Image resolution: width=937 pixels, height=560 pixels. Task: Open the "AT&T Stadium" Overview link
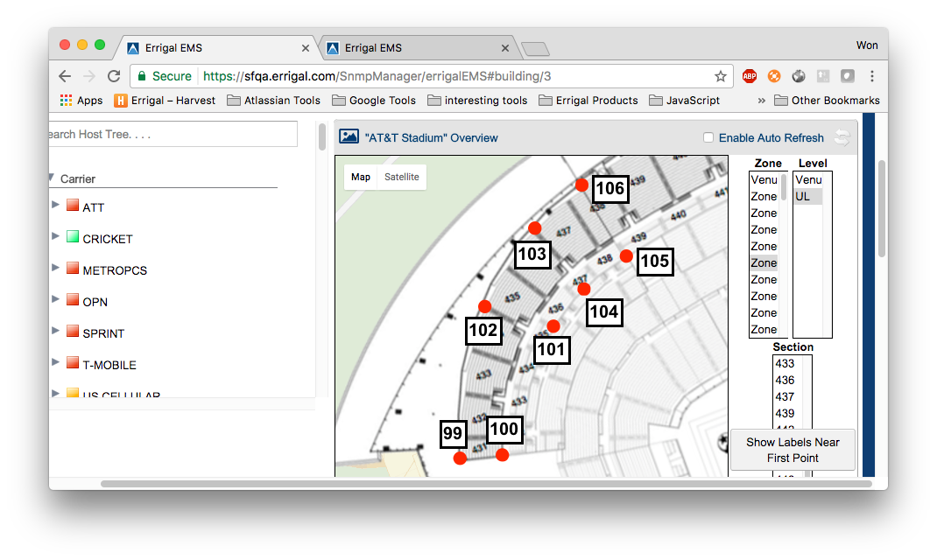click(x=431, y=137)
